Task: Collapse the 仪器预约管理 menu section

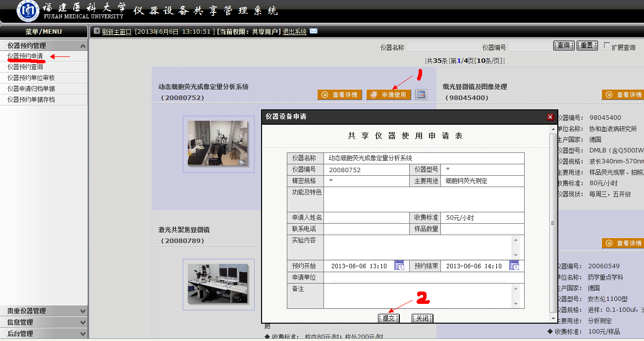Action: point(83,46)
